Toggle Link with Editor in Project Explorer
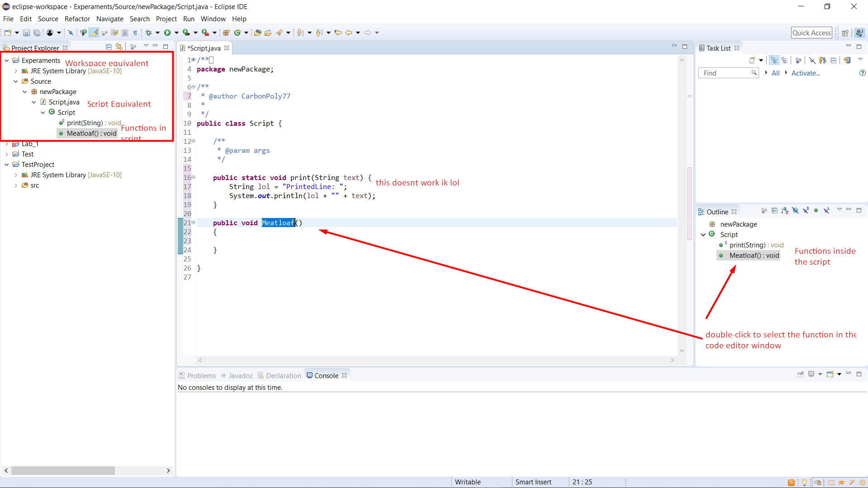 point(119,47)
